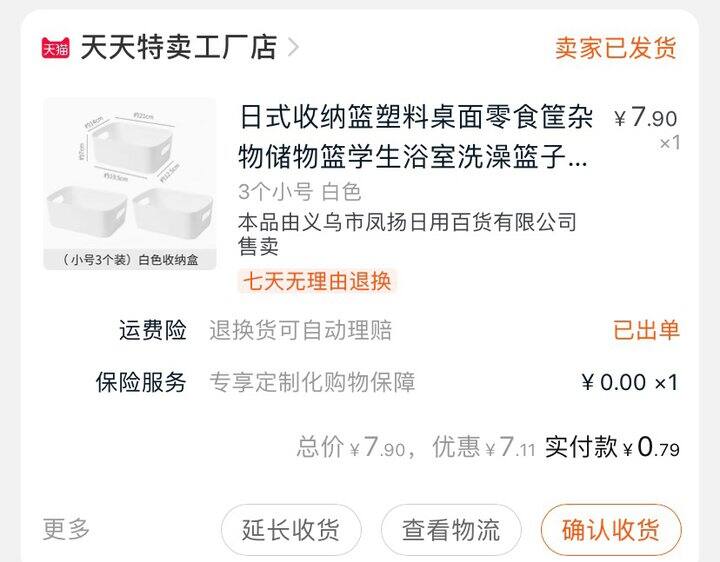The width and height of the screenshot is (720, 562).
Task: Tap the seller company info text
Action: (x=407, y=233)
